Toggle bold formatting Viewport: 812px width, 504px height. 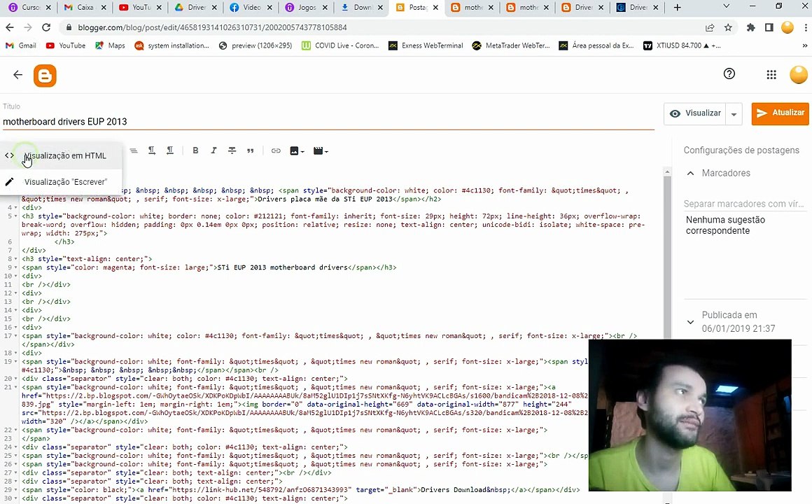(x=195, y=150)
